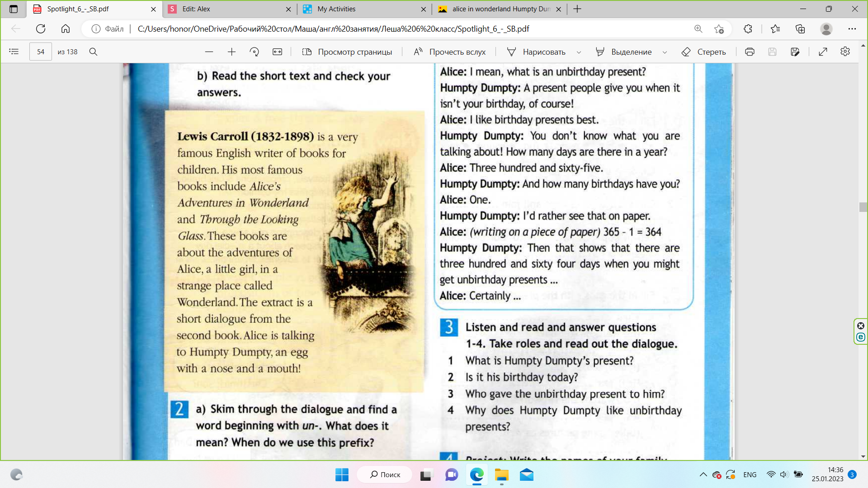Toggle the table of contents sidebar
Screen dimensions: 868x488
click(x=14, y=52)
